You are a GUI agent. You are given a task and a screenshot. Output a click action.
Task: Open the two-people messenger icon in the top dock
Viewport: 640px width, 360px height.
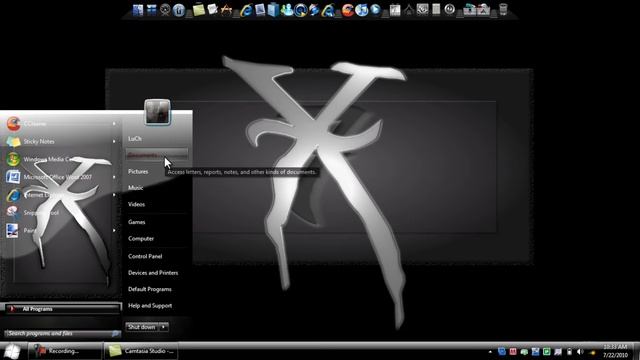click(287, 9)
